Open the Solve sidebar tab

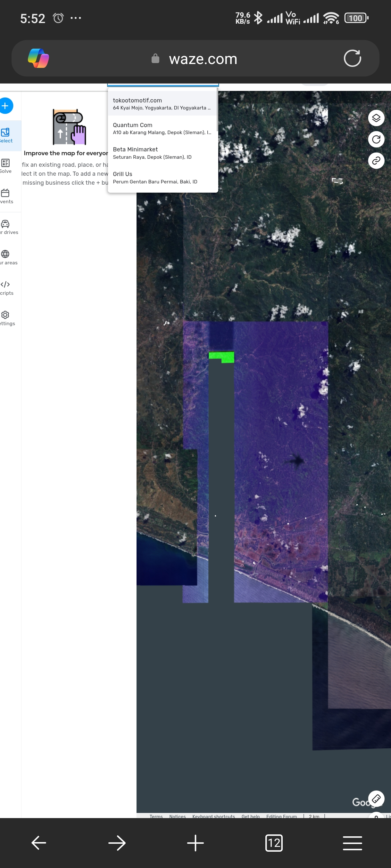[x=6, y=166]
